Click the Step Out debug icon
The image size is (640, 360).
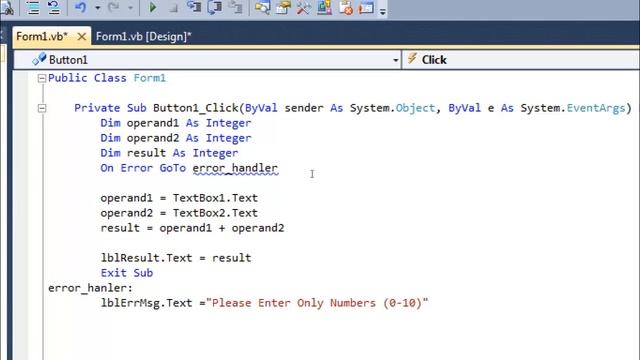(236, 8)
